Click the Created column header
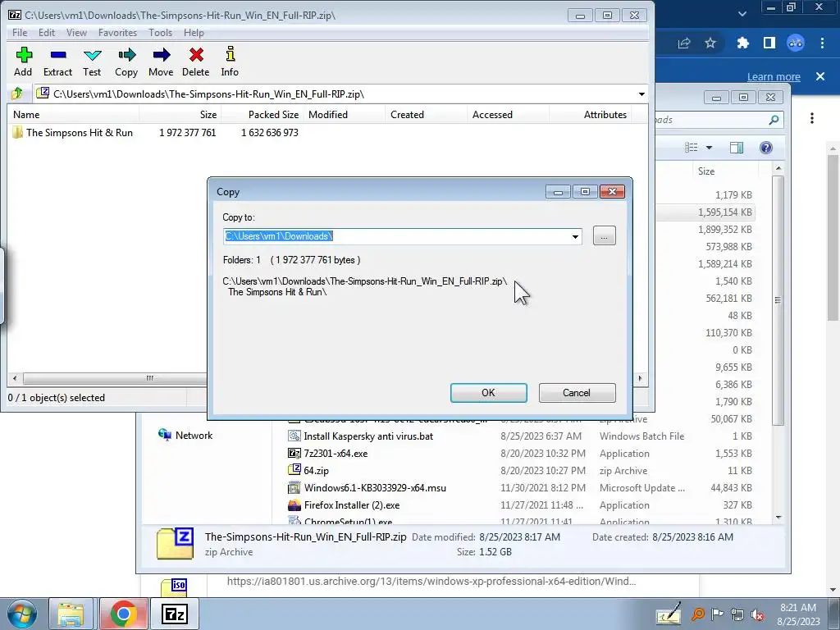 (x=426, y=115)
